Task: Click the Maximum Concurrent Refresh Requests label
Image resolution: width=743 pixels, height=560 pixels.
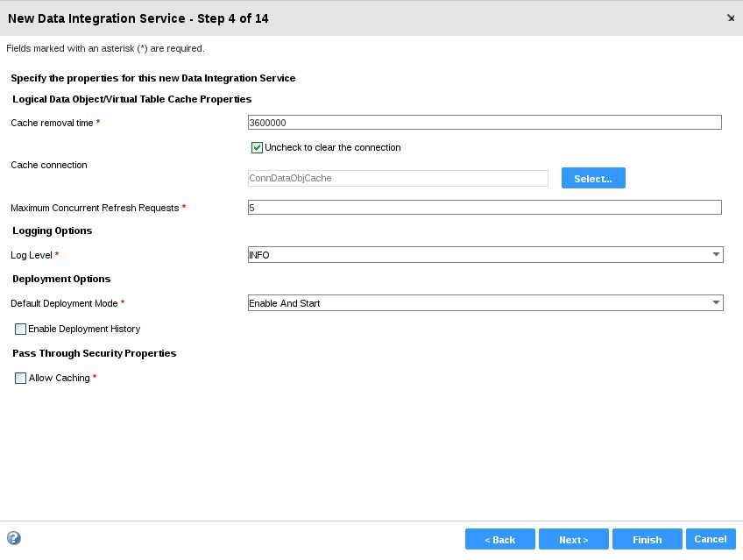Action: (x=95, y=208)
